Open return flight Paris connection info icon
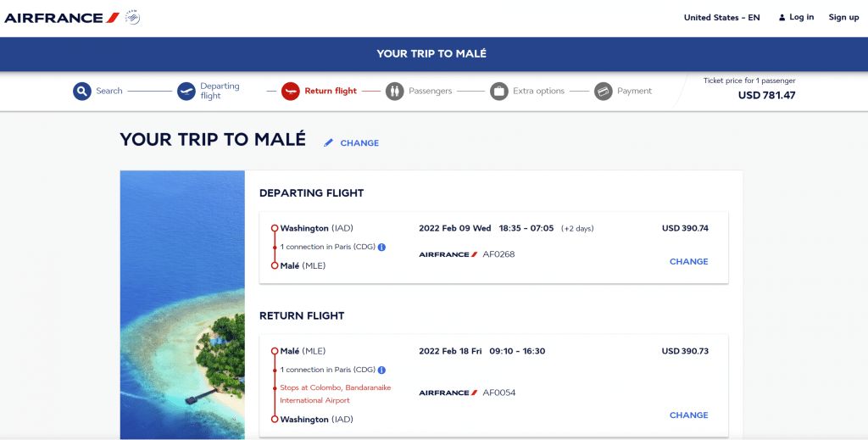Viewport: 868px width, 440px height. click(381, 370)
